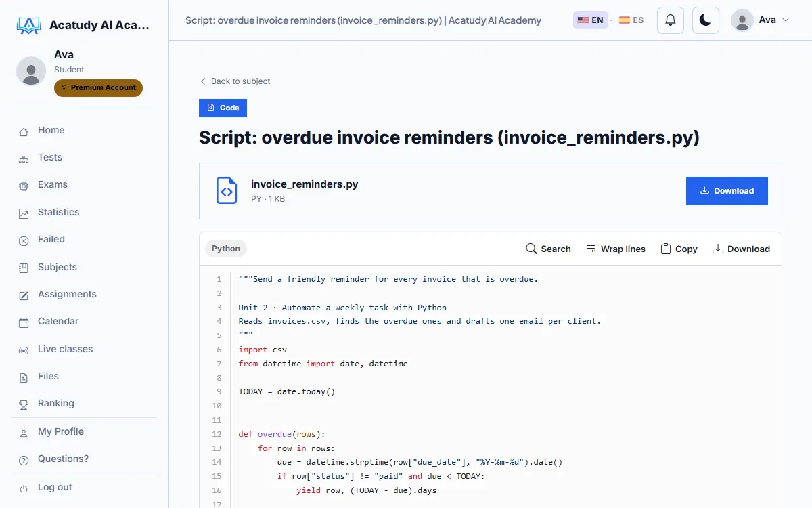Screen dimensions: 812x508
Task: Click the Subjects book icon
Action: [24, 268]
